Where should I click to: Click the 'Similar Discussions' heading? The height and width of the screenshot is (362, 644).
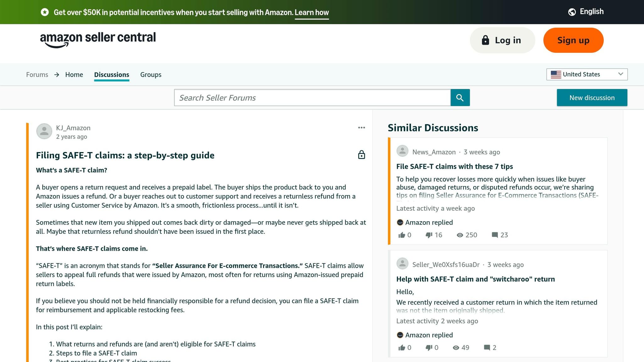pyautogui.click(x=433, y=128)
